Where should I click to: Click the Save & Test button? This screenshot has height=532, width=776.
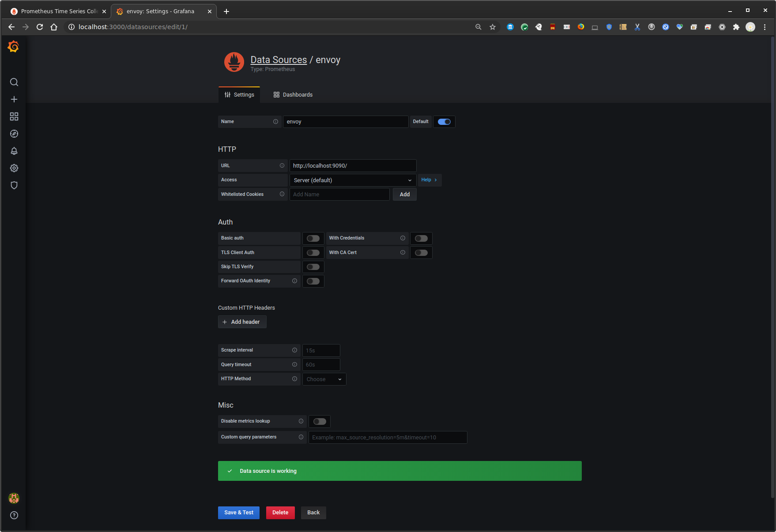tap(239, 513)
